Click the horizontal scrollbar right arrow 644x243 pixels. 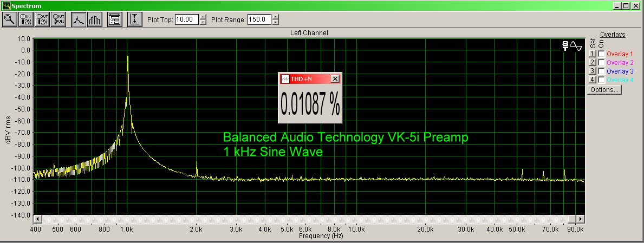(580, 219)
